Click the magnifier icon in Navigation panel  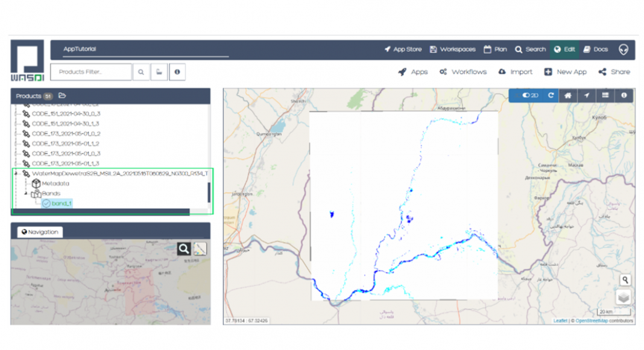coord(184,249)
